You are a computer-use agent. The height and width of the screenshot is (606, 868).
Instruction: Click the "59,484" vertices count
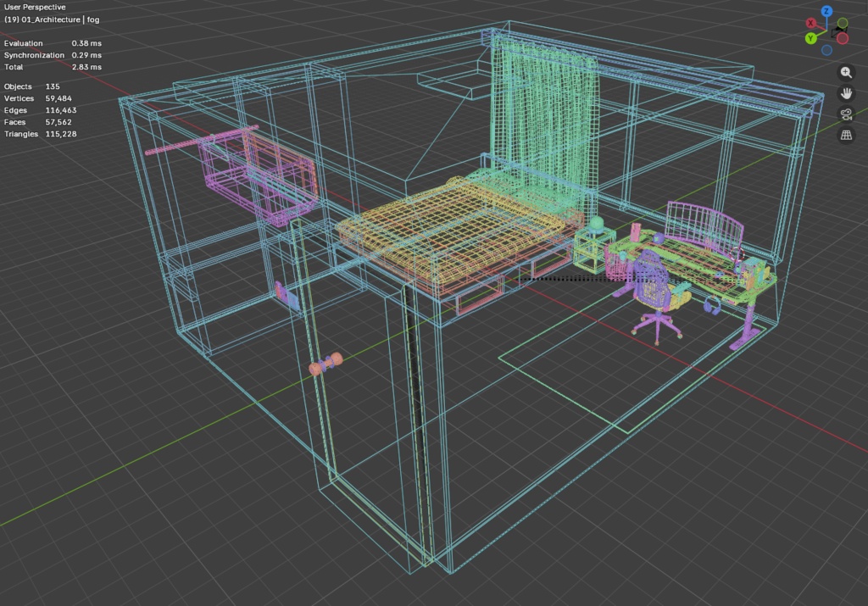click(x=58, y=98)
